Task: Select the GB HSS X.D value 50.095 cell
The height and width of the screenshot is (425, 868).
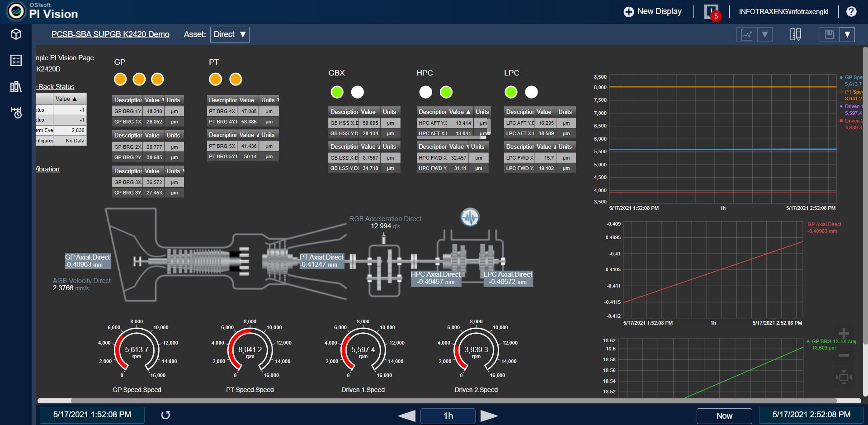Action: pos(370,123)
